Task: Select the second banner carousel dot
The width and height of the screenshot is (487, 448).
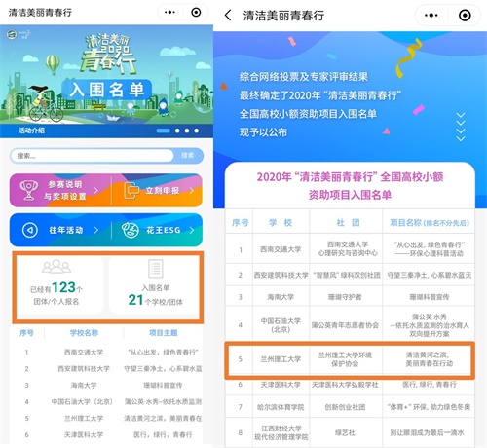Action: coord(177,131)
